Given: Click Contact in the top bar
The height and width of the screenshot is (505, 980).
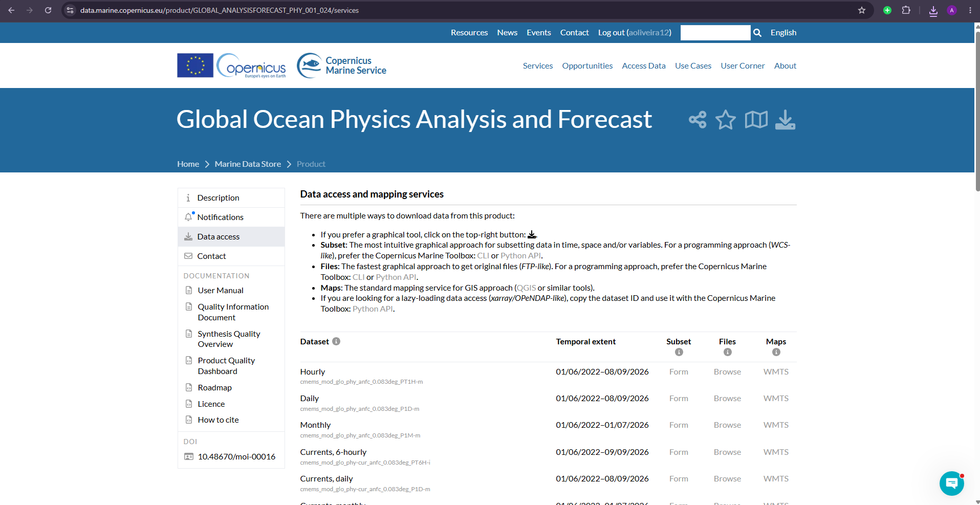Looking at the screenshot, I should (x=575, y=33).
